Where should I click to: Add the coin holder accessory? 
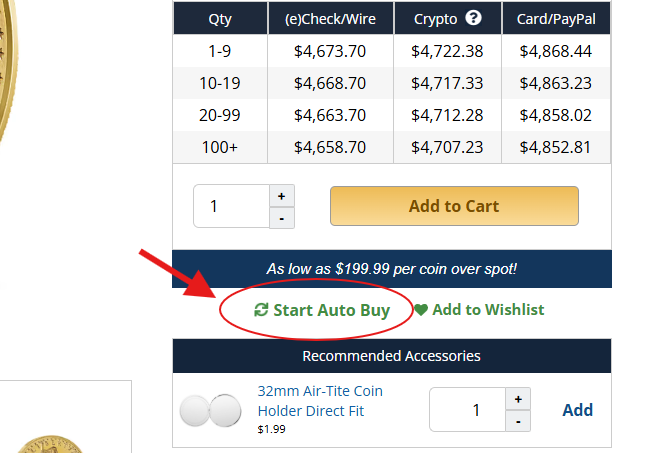pyautogui.click(x=578, y=410)
